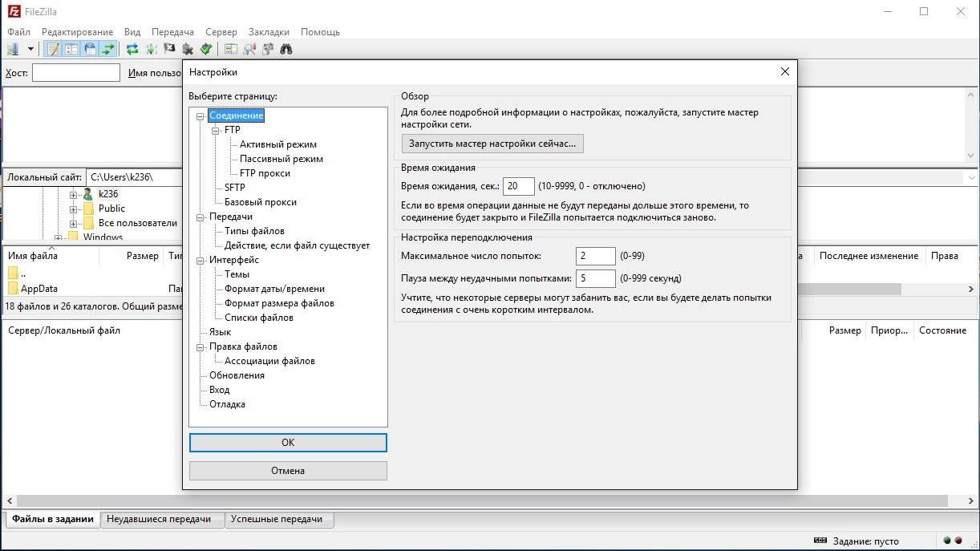Select FTP прокси settings page
The width and height of the screenshot is (980, 551).
[x=265, y=174]
